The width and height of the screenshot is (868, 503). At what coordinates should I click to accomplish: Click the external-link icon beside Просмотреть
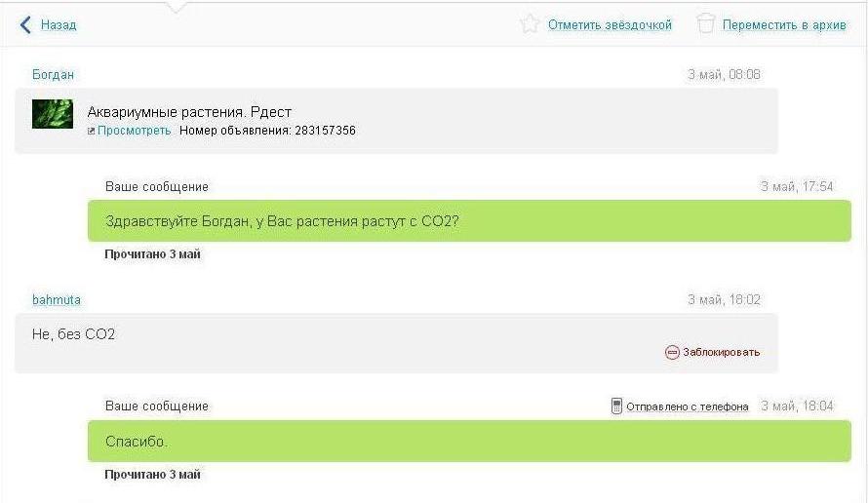92,132
